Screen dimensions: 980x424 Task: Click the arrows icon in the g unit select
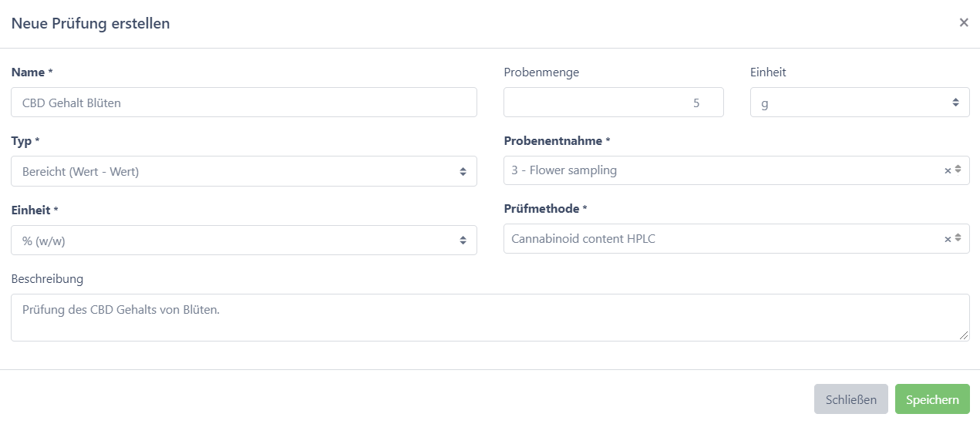(x=956, y=102)
